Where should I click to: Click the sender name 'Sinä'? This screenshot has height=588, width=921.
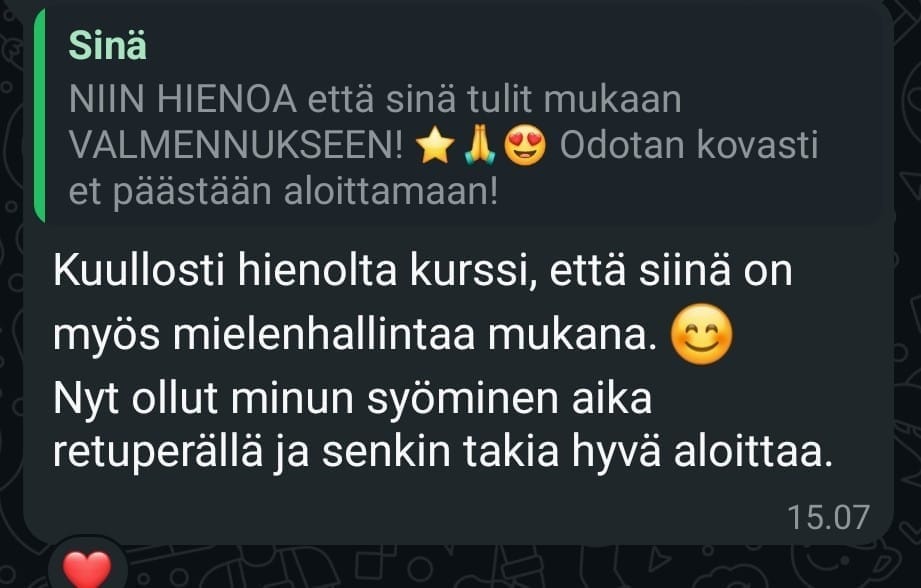pyautogui.click(x=107, y=45)
